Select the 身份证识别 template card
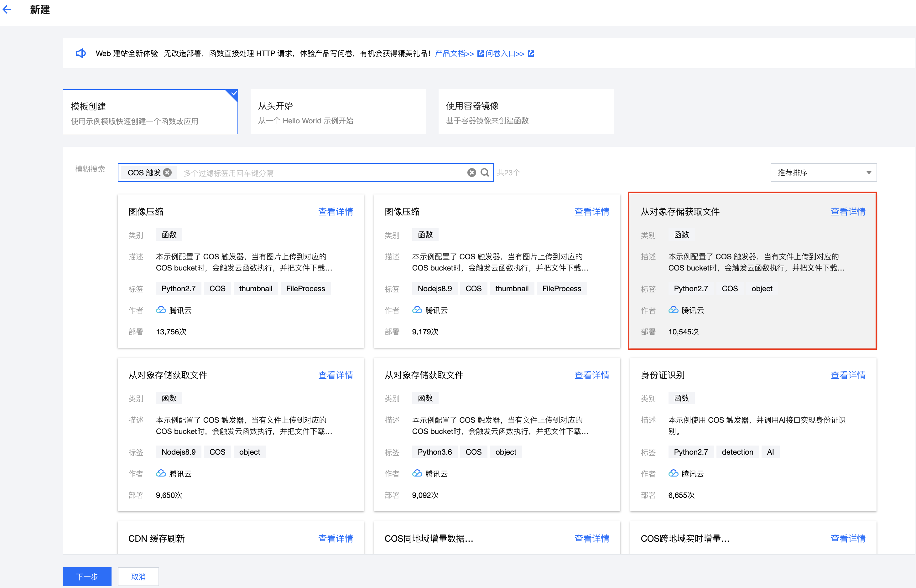The width and height of the screenshot is (916, 588). click(x=753, y=435)
